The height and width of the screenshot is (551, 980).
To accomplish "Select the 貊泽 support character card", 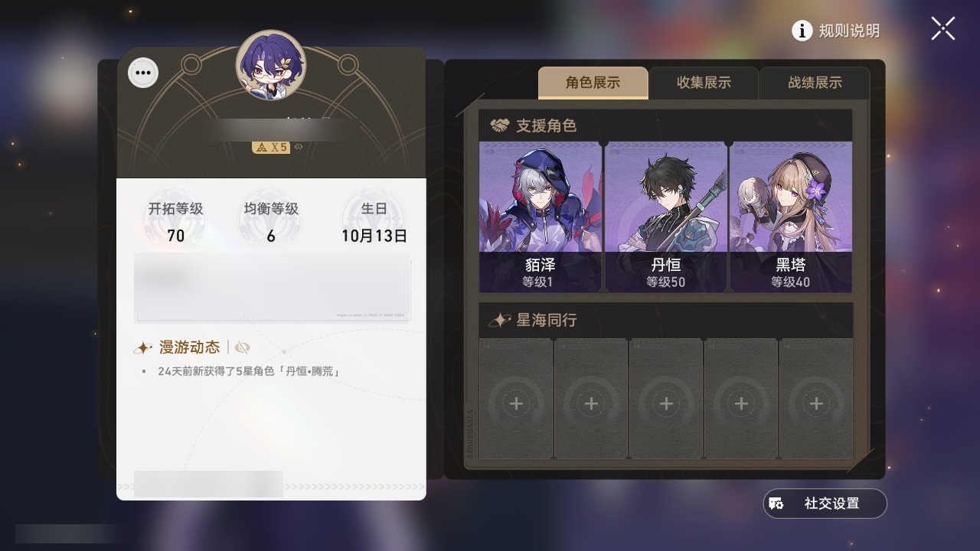I will 541,217.
